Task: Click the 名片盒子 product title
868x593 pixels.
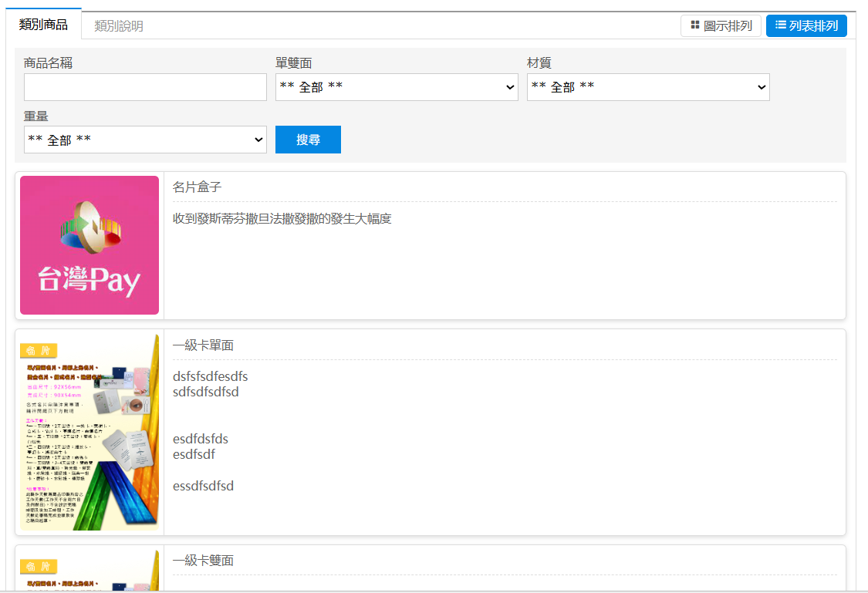Action: click(x=198, y=187)
